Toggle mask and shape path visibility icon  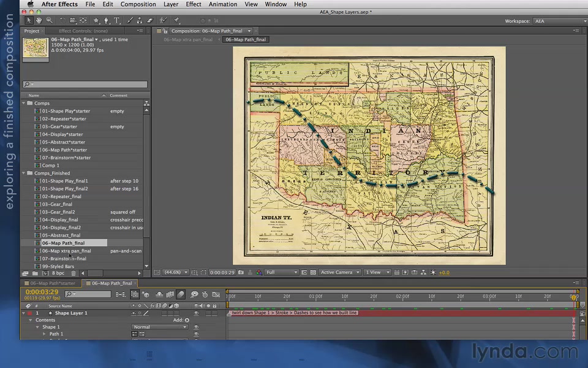[203, 272]
